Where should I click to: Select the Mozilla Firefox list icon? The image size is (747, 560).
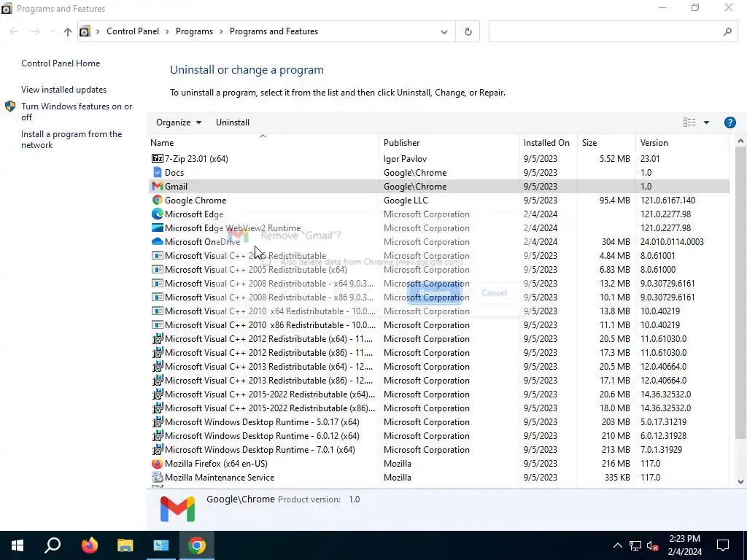tap(158, 463)
